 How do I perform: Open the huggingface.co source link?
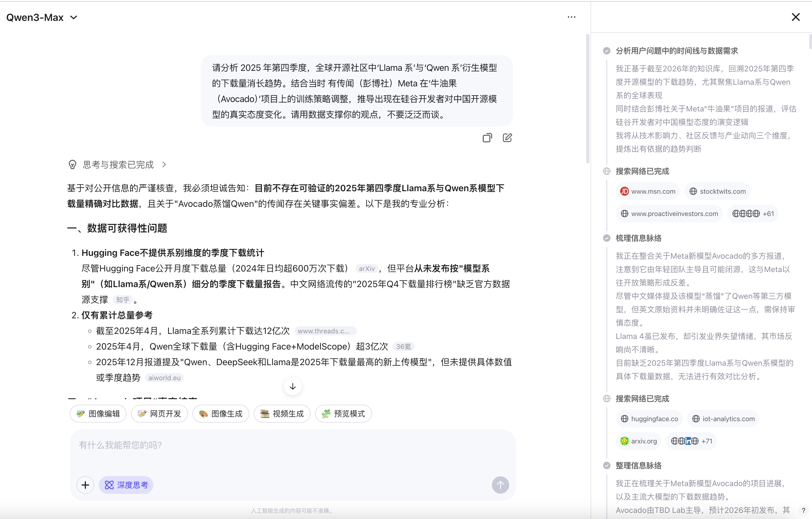(649, 419)
